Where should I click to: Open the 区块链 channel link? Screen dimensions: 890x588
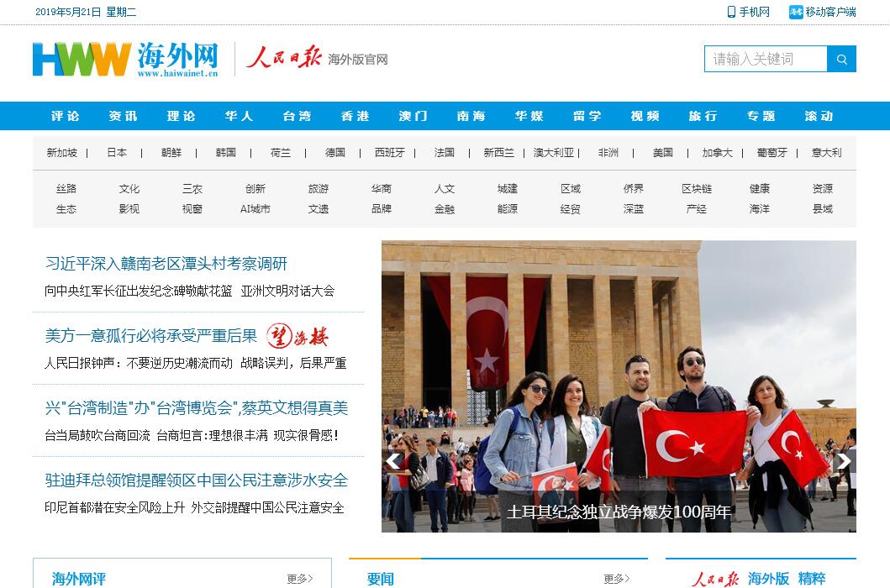click(696, 189)
